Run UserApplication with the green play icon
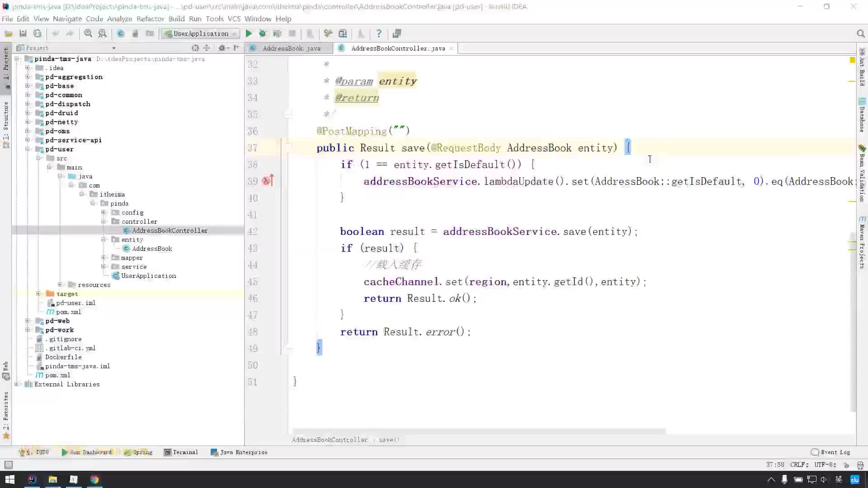 (x=248, y=33)
